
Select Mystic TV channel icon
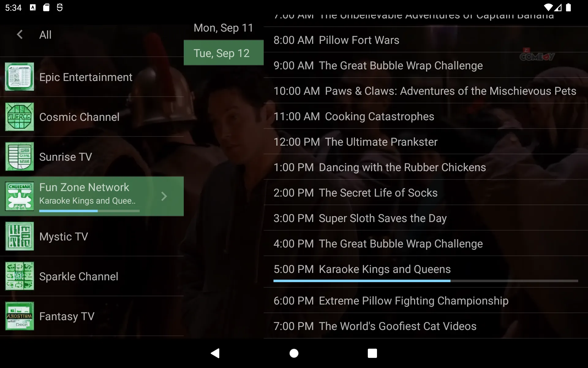pos(19,236)
